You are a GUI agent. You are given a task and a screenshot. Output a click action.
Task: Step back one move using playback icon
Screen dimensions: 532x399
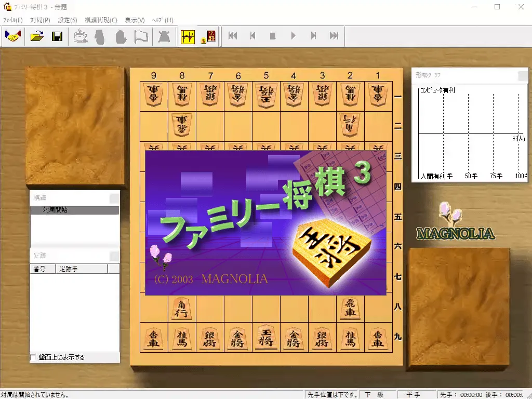(253, 36)
